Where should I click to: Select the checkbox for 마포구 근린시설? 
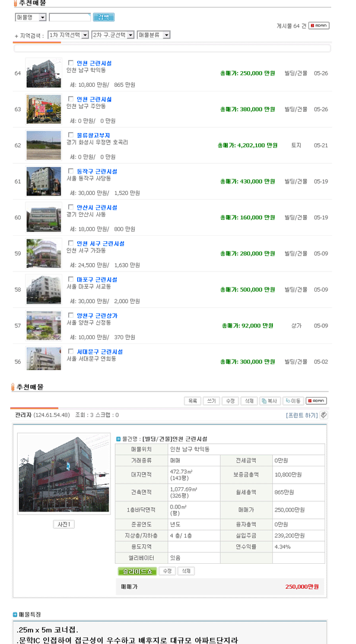[71, 280]
